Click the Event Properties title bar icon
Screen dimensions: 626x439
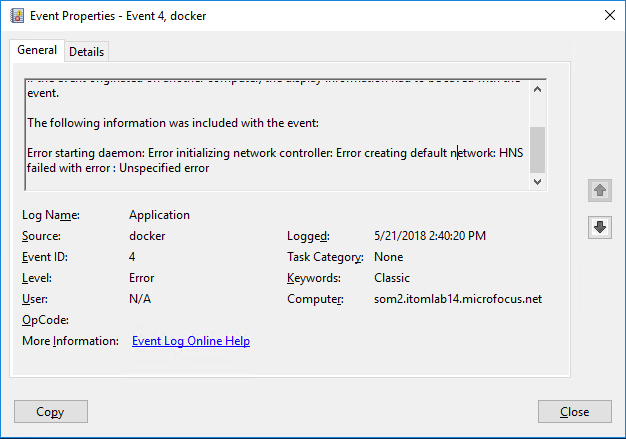[x=17, y=16]
